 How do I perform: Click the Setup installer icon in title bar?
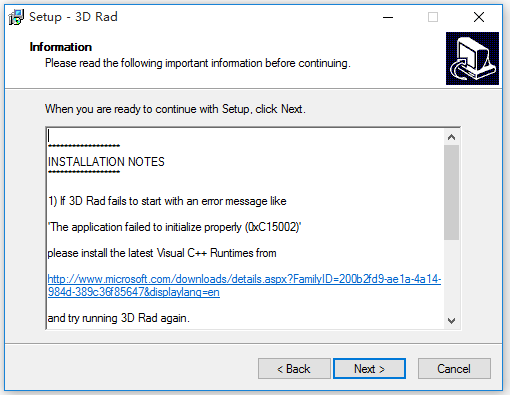16,17
